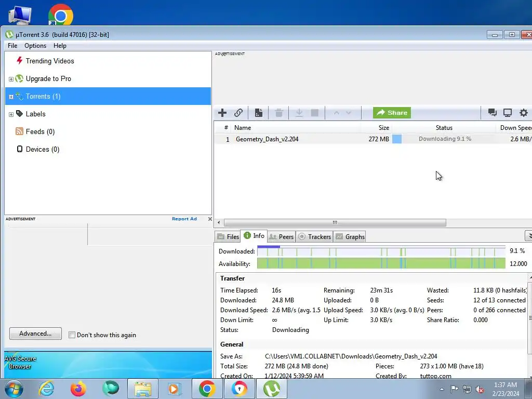
Task: Click the Add Torrent from URL link icon
Action: 238,113
